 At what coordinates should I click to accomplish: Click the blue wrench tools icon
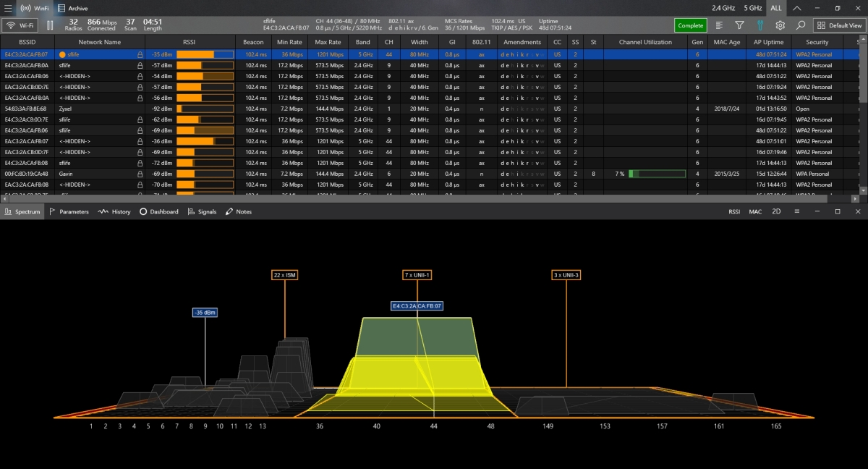click(x=760, y=25)
